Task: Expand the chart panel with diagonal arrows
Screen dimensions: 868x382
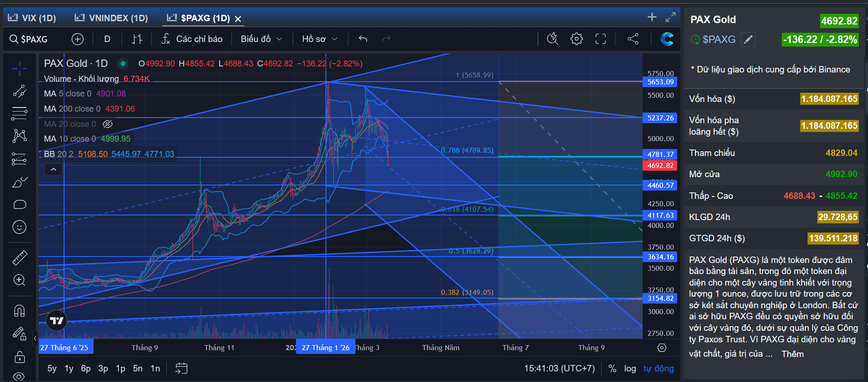Action: coord(671,17)
